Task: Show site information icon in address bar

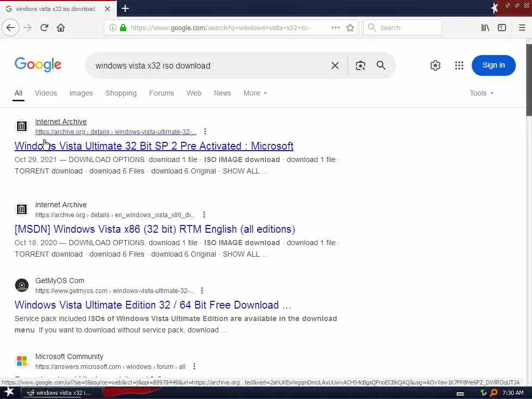Action: click(112, 28)
